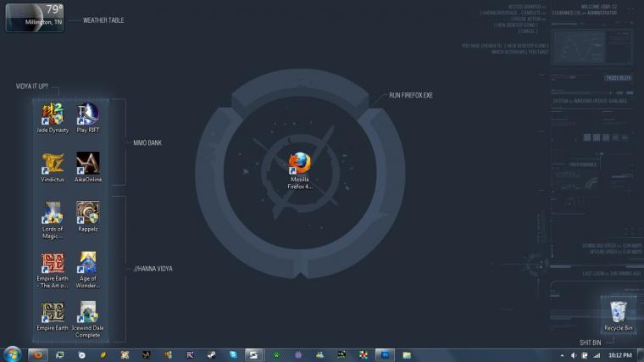
Task: Open the Recycle Bin
Action: tap(619, 312)
